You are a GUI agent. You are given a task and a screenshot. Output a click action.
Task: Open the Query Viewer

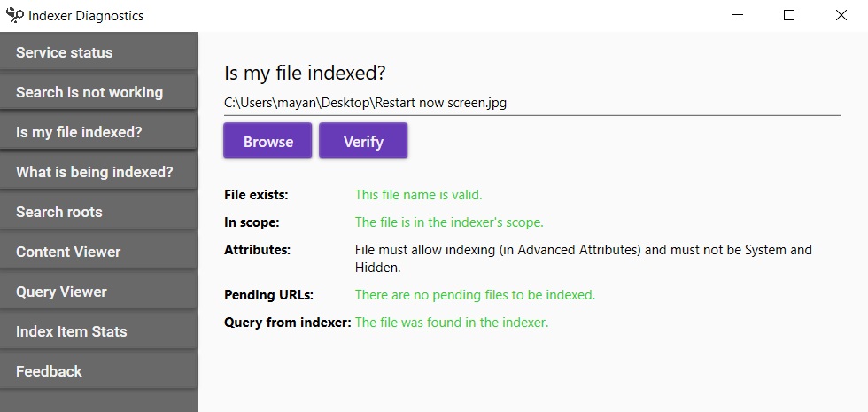98,292
